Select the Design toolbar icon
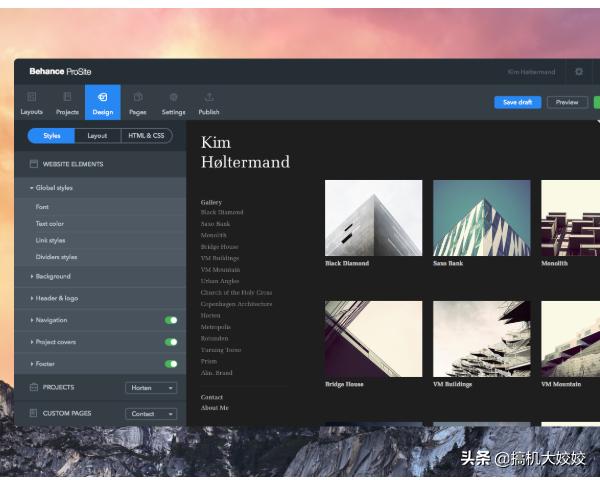The height and width of the screenshot is (480, 600). pos(103,97)
